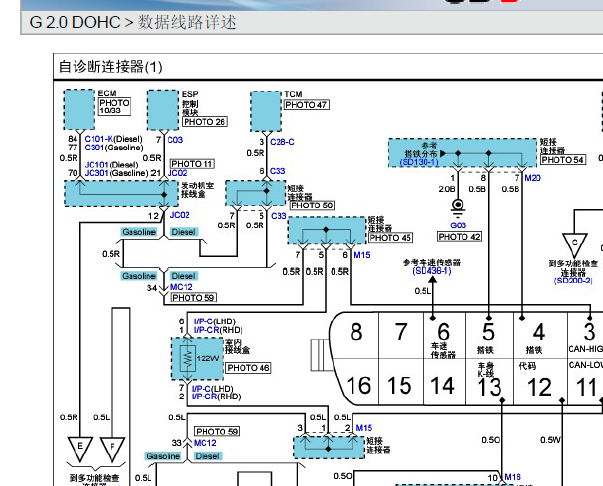Click JC02 link beside pin 12
The width and height of the screenshot is (603, 486).
tap(179, 215)
